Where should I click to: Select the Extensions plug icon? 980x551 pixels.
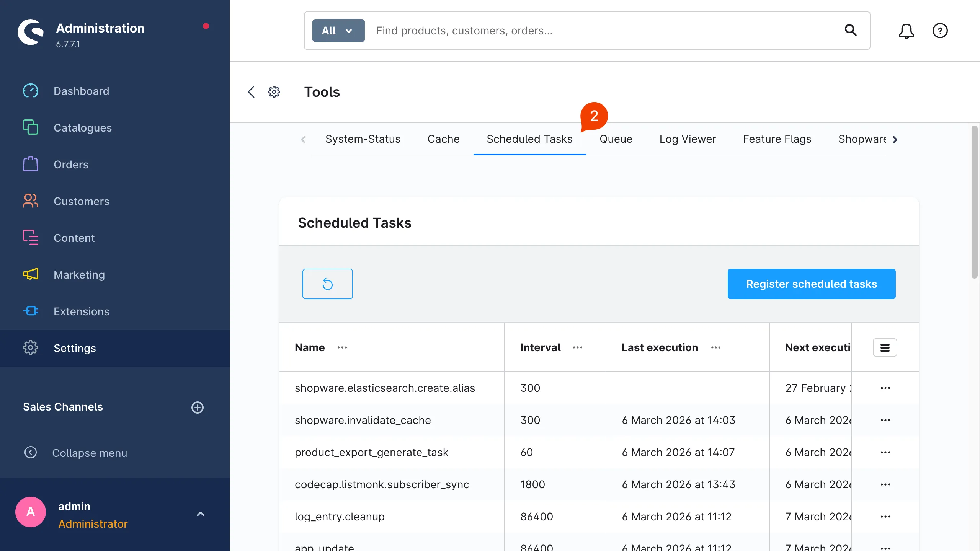[31, 311]
